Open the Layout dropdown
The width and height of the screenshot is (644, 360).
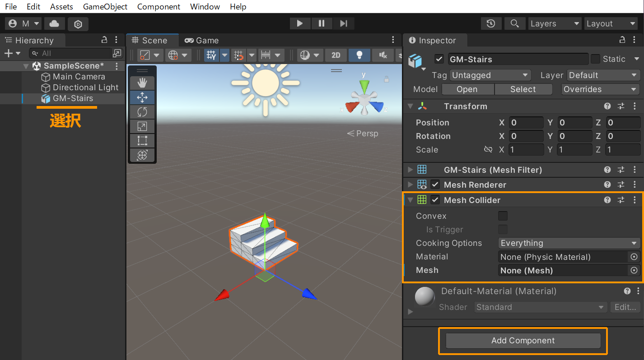tap(611, 23)
